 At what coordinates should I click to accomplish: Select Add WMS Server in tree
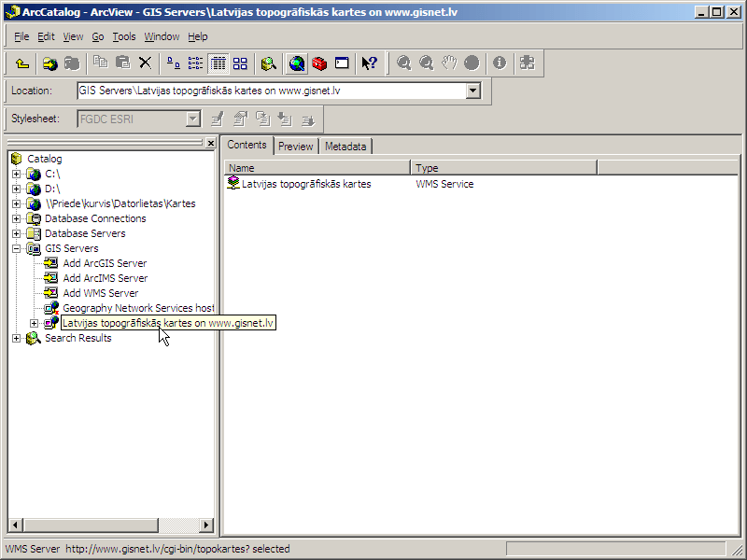pos(101,293)
